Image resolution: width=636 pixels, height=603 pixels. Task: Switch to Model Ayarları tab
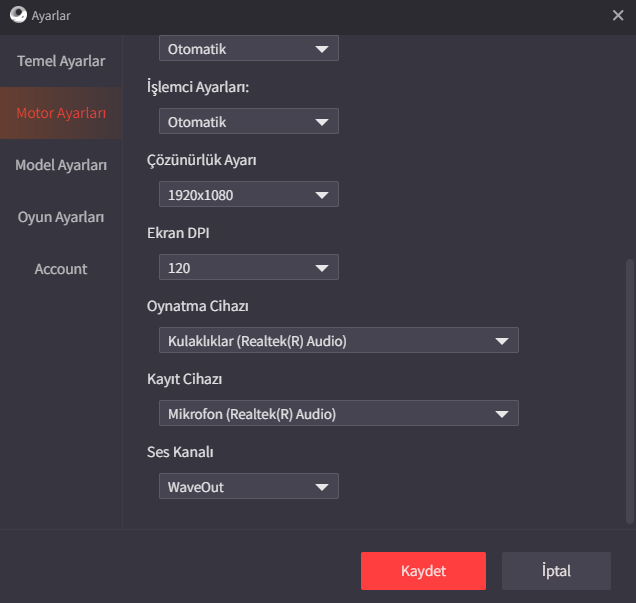point(61,165)
